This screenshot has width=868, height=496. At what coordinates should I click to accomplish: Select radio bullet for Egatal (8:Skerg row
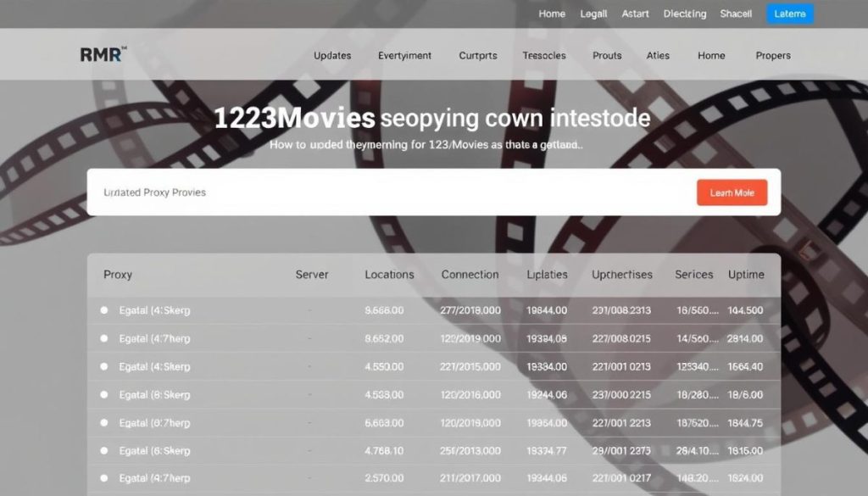(104, 395)
